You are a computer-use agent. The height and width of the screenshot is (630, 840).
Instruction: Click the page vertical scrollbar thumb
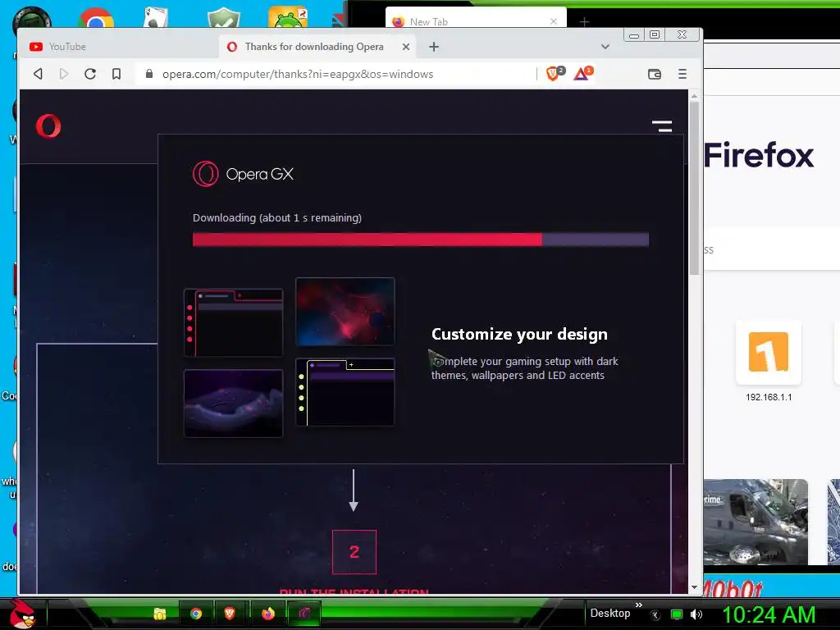coord(694,188)
